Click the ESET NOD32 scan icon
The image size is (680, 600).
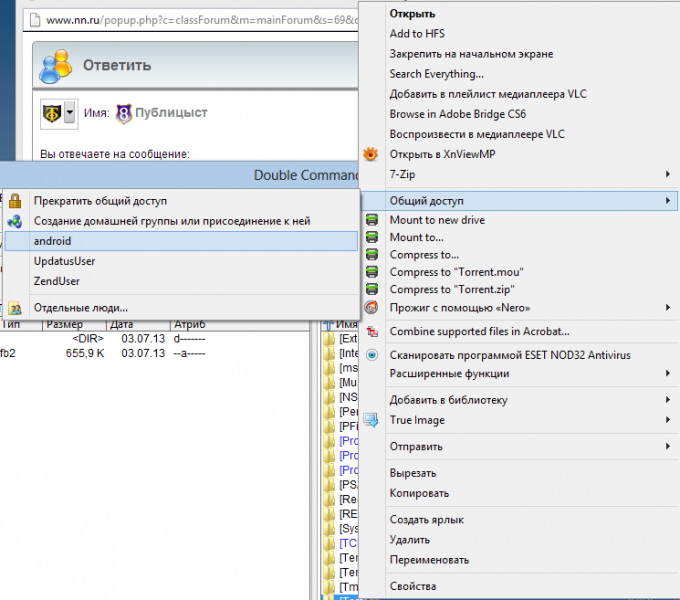coord(371,355)
